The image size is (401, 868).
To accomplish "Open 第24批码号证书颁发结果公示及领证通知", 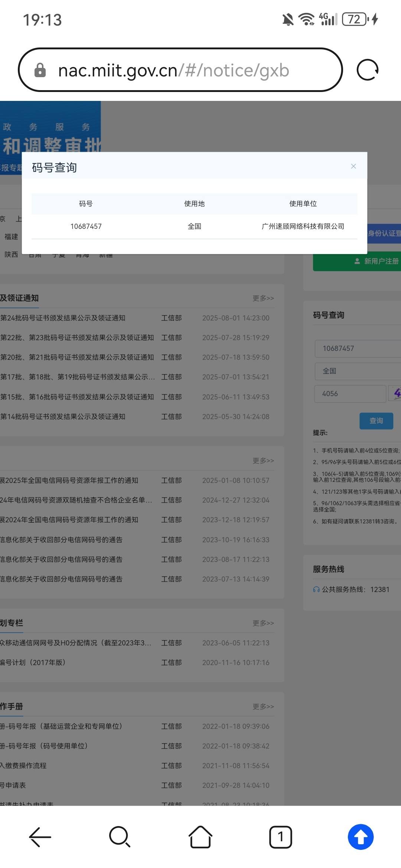I will (x=63, y=318).
